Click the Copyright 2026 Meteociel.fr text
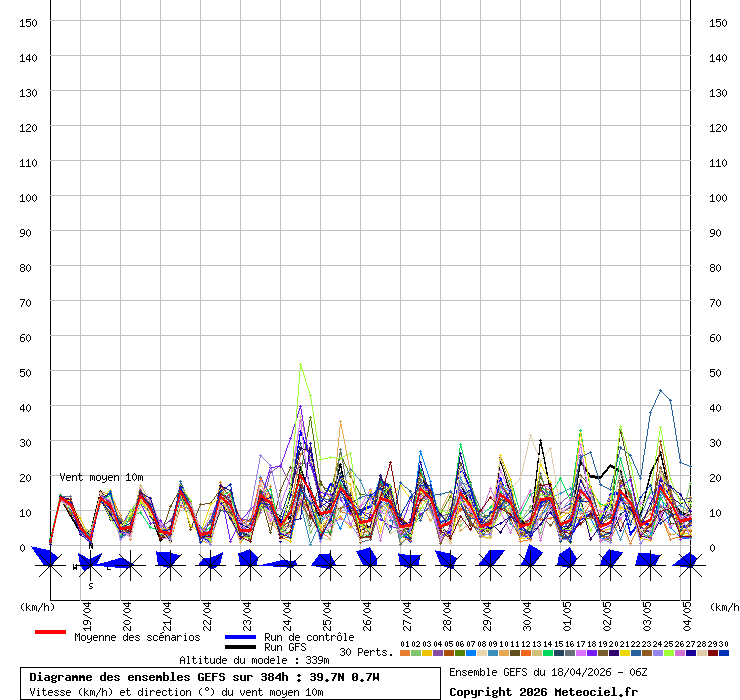The image size is (740, 700). point(543,691)
